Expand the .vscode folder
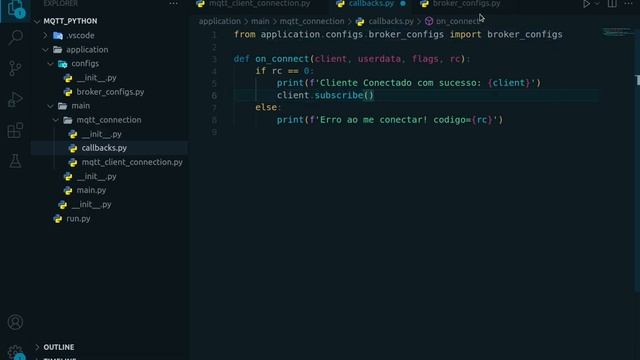Viewport: 640px width, 360px height. 45,36
